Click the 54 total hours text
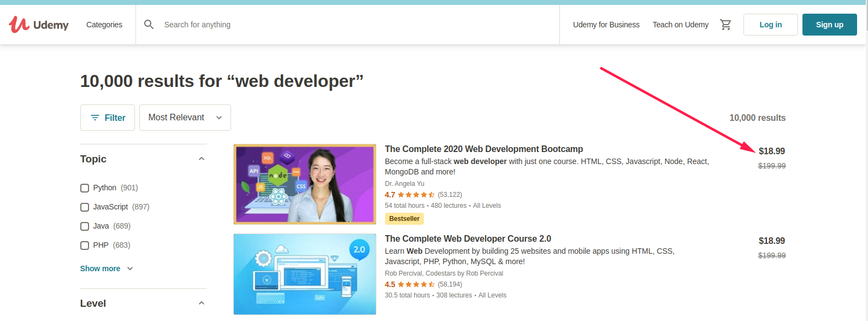Image resolution: width=868 pixels, height=321 pixels. coord(405,206)
